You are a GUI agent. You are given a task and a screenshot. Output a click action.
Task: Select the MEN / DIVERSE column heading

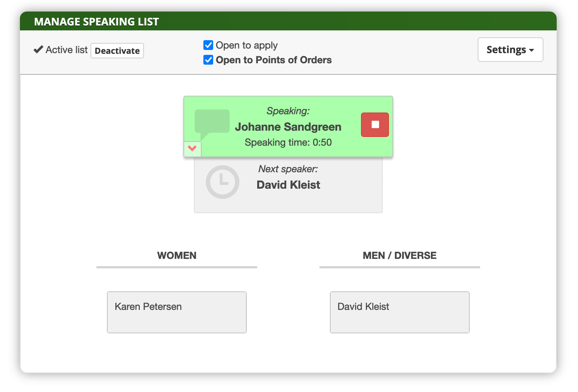tap(399, 255)
